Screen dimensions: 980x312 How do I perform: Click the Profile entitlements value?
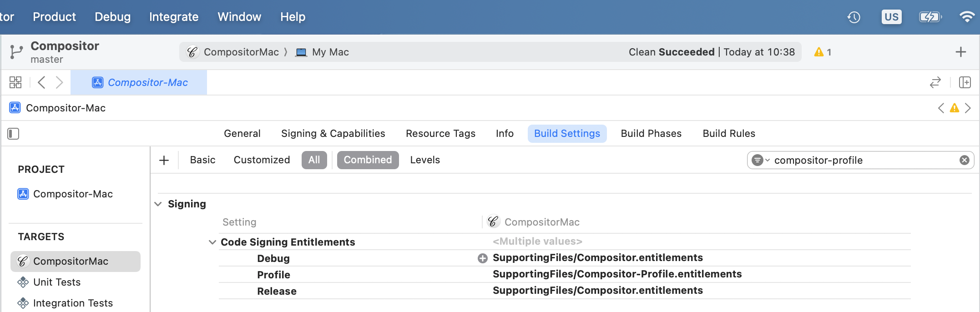617,274
